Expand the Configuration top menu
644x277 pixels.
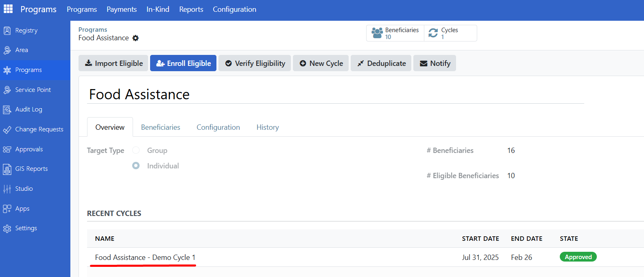point(234,9)
